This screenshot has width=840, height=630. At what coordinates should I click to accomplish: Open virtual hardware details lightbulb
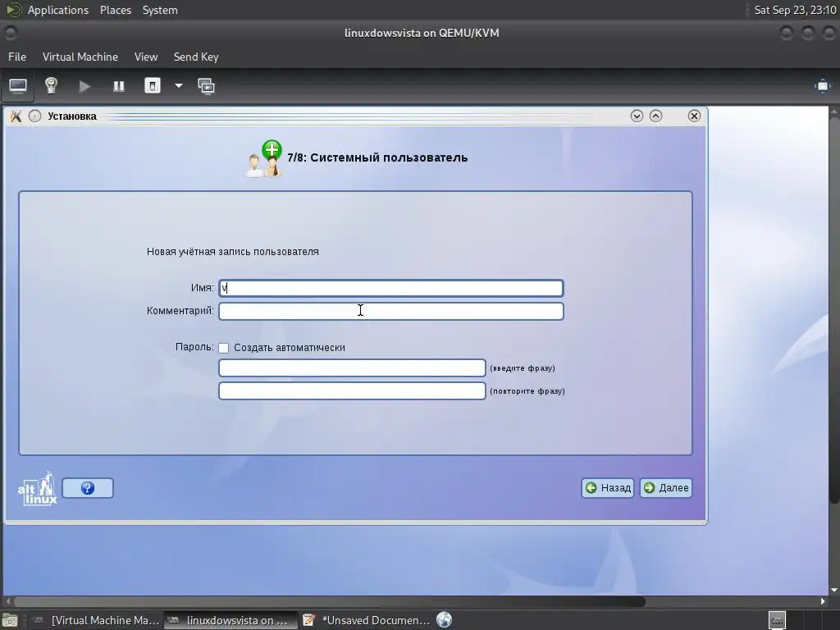(51, 85)
